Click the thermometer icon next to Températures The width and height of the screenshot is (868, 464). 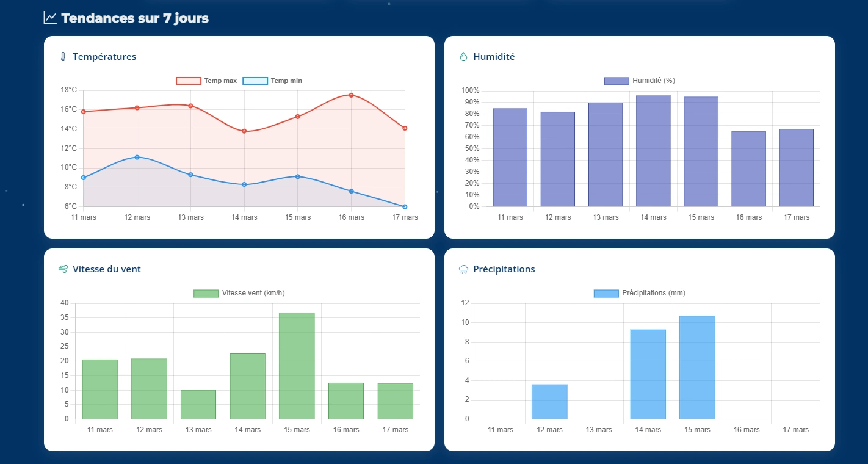click(x=62, y=57)
